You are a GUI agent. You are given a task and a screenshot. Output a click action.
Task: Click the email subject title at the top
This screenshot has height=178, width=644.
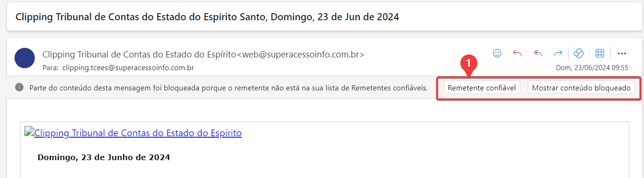click(207, 17)
